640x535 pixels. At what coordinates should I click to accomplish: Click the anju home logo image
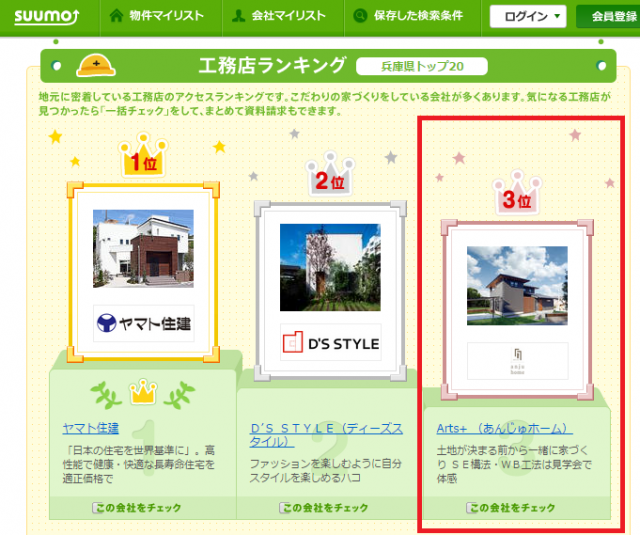coord(518,361)
